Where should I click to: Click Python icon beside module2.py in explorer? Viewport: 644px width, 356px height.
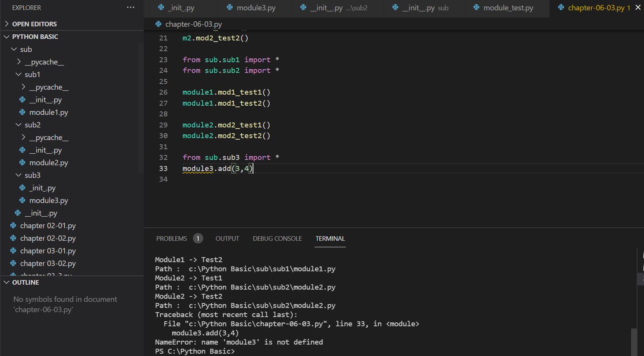(22, 163)
